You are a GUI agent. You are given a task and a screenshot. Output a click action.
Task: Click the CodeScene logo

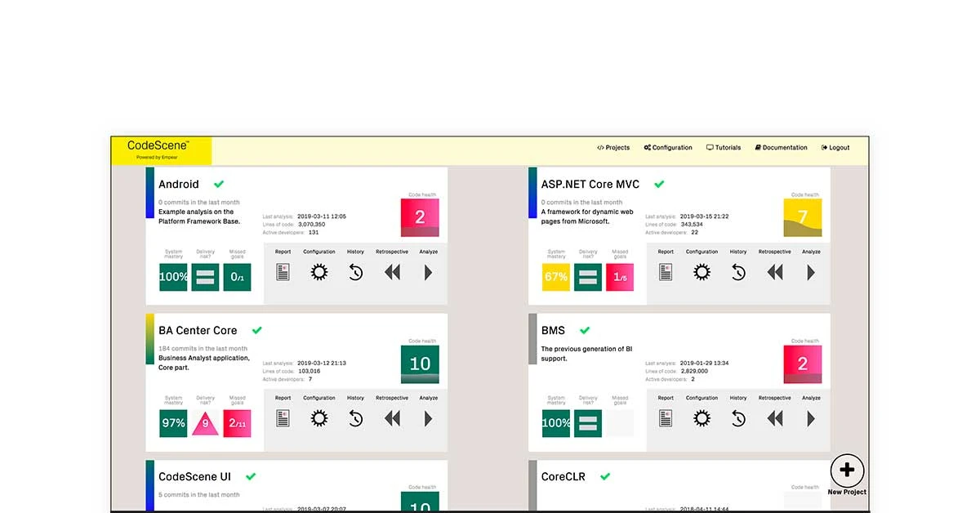158,148
